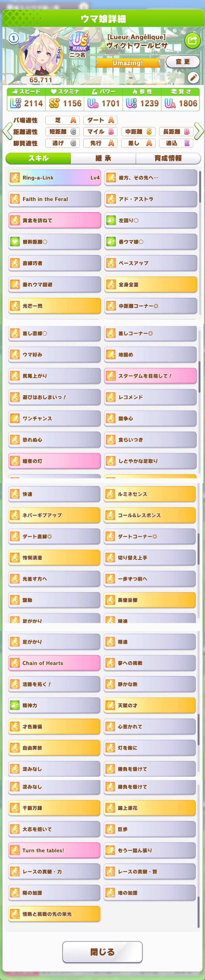205x980 pixels.
Task: Click the 閉じる button
Action: [103, 952]
